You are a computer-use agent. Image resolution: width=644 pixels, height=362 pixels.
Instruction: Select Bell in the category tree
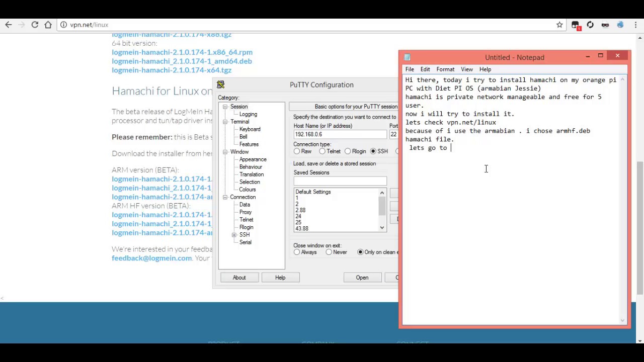243,137
